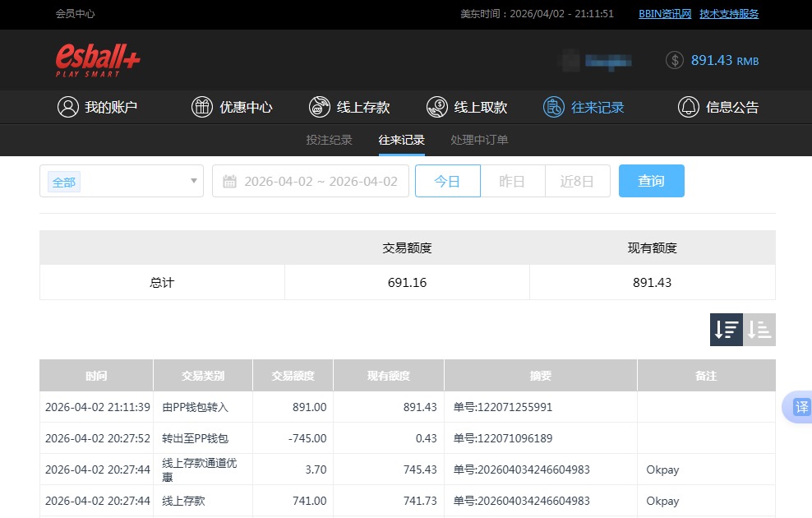Open 优惠中心 via its gift icon
This screenshot has width=812, height=518.
[201, 107]
